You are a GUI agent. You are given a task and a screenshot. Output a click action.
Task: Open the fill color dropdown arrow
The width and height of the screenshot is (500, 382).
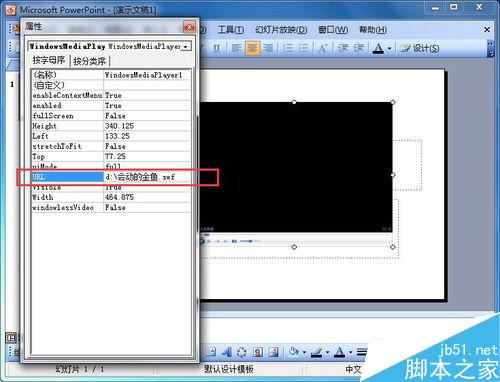304,352
